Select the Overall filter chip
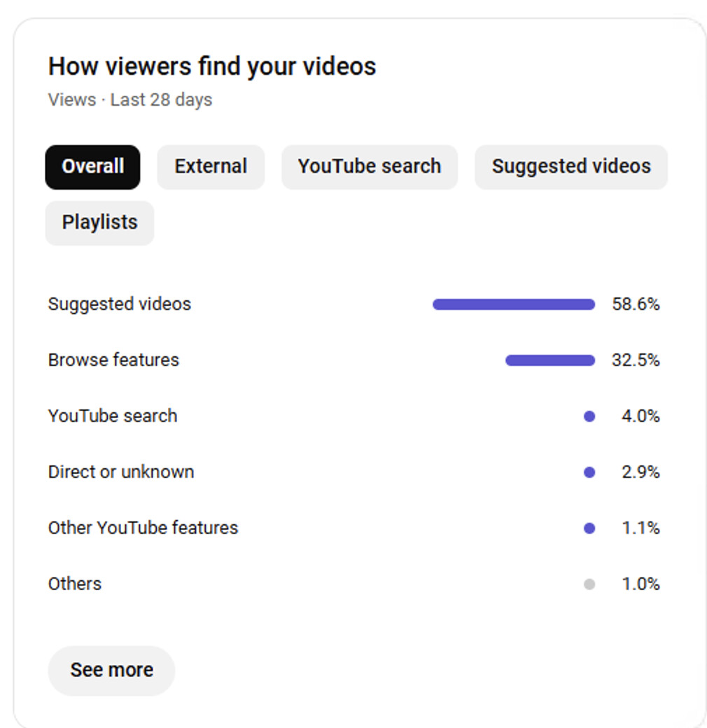The width and height of the screenshot is (707, 728). [x=92, y=167]
